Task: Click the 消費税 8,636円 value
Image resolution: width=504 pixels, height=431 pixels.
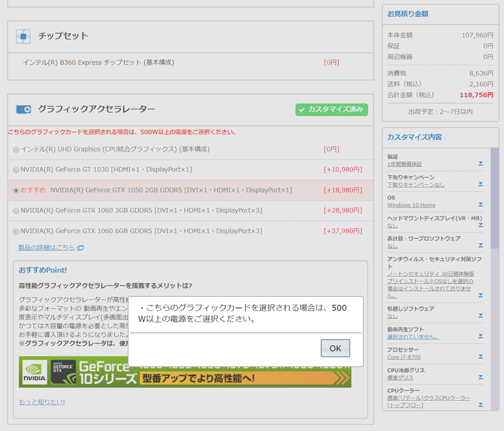Action: 481,74
